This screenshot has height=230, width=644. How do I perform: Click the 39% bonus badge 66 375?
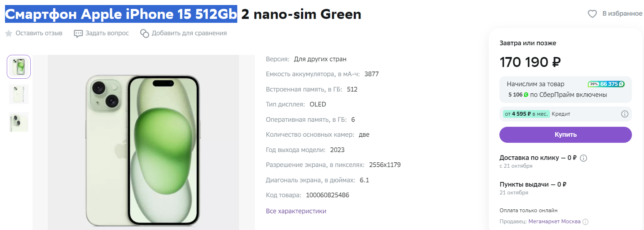[606, 84]
